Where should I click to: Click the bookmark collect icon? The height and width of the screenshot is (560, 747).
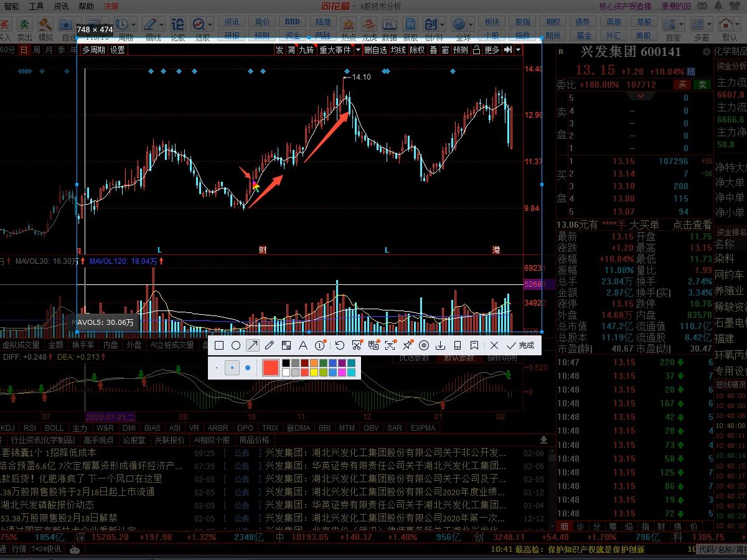coord(474,345)
